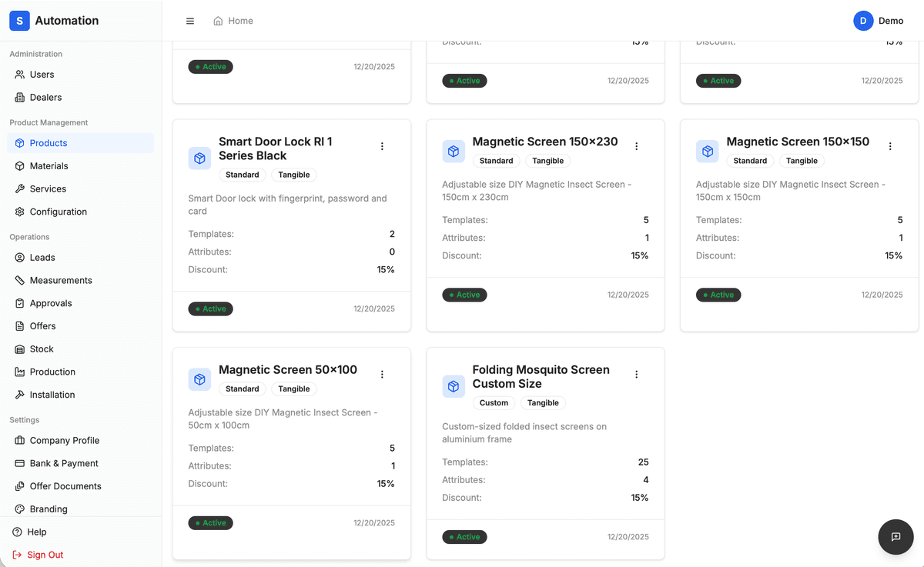
Task: Open three-dot menu on Magnetic Screen 50×100
Action: point(382,375)
